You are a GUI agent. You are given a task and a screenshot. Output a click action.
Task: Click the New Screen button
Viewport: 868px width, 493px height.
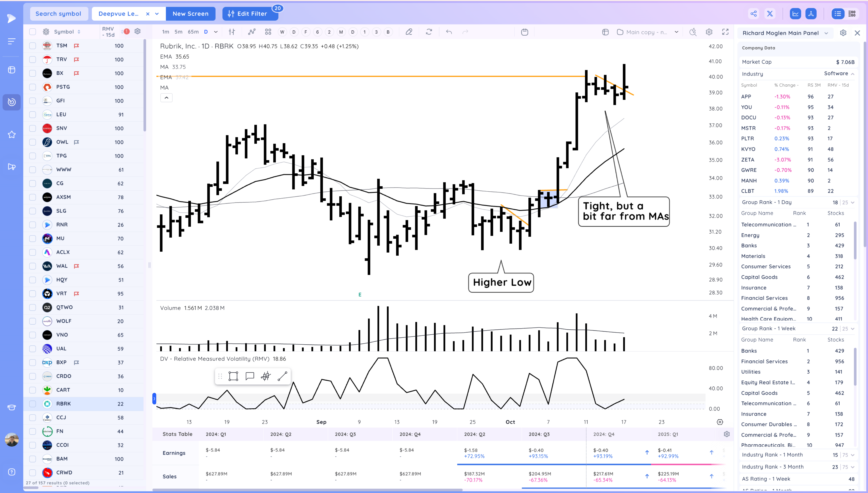190,13
